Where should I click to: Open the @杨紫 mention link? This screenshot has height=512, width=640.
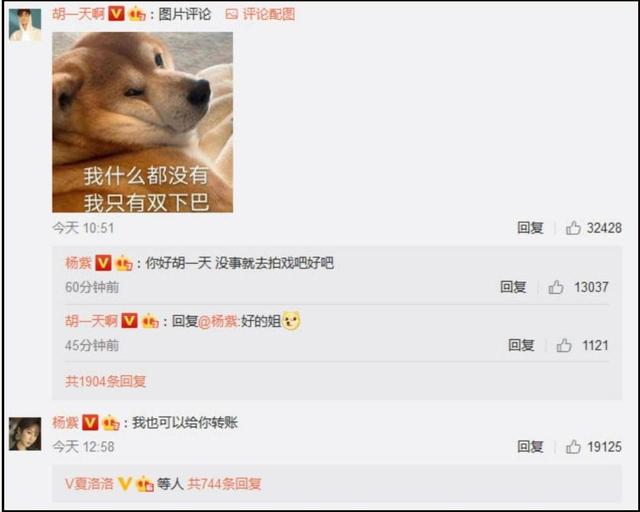(218, 321)
